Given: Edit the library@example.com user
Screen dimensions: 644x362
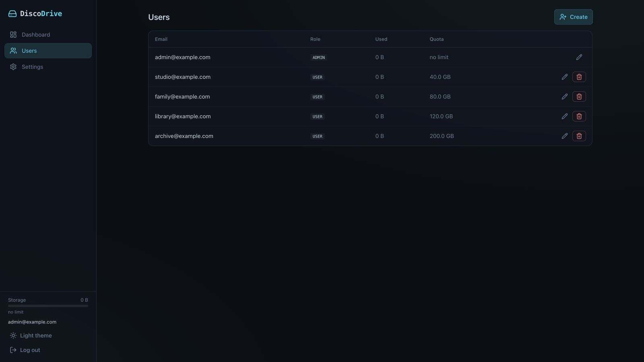Looking at the screenshot, I should 564,116.
